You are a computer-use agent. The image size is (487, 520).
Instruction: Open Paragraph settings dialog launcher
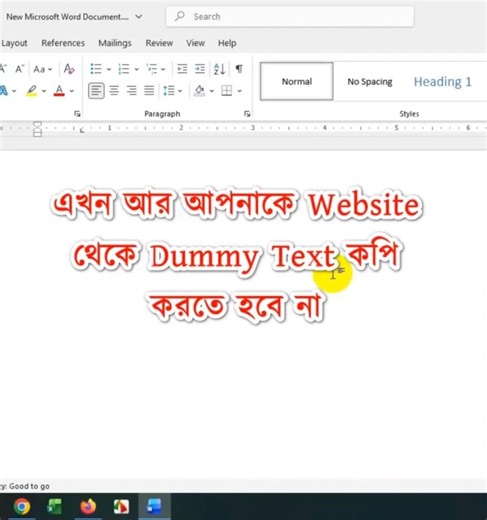(x=247, y=114)
